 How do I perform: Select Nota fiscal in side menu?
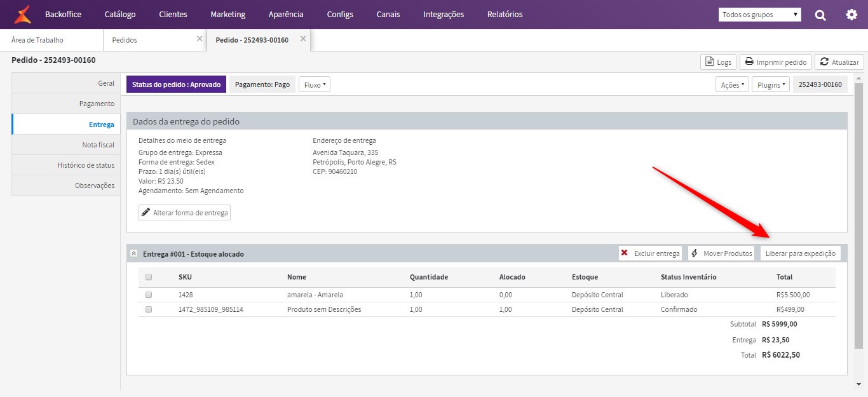[65, 145]
